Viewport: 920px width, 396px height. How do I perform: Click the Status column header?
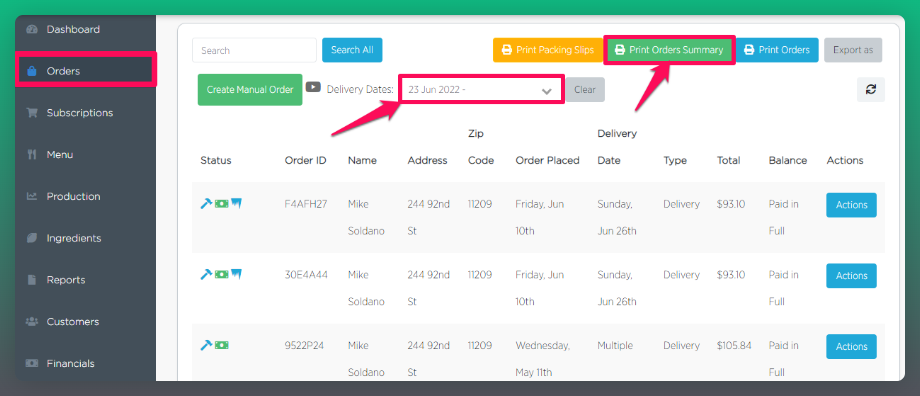215,160
